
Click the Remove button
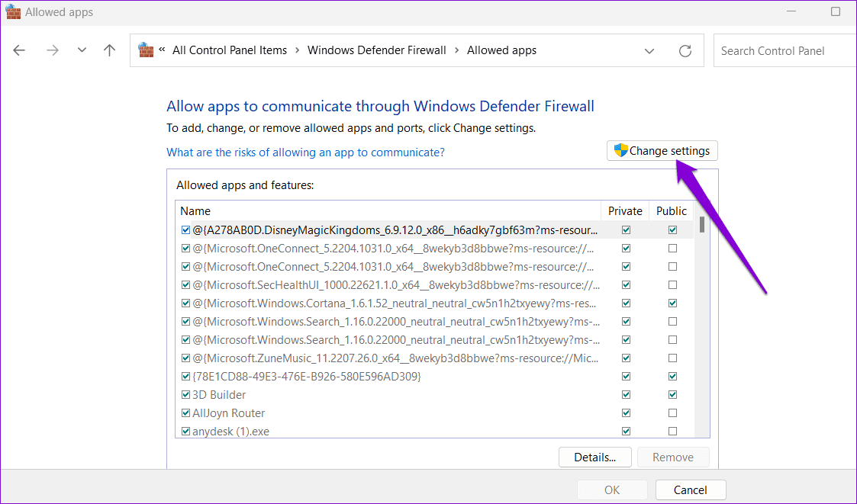coord(673,457)
